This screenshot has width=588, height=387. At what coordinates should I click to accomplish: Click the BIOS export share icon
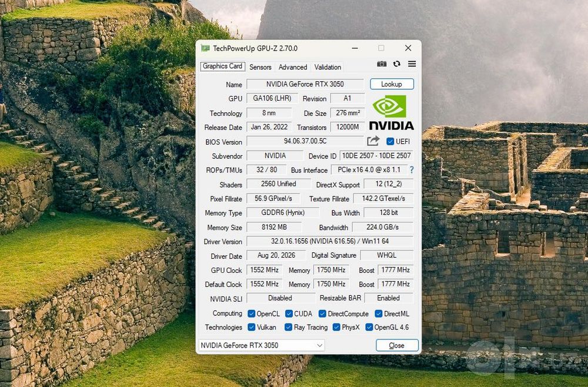coord(373,141)
